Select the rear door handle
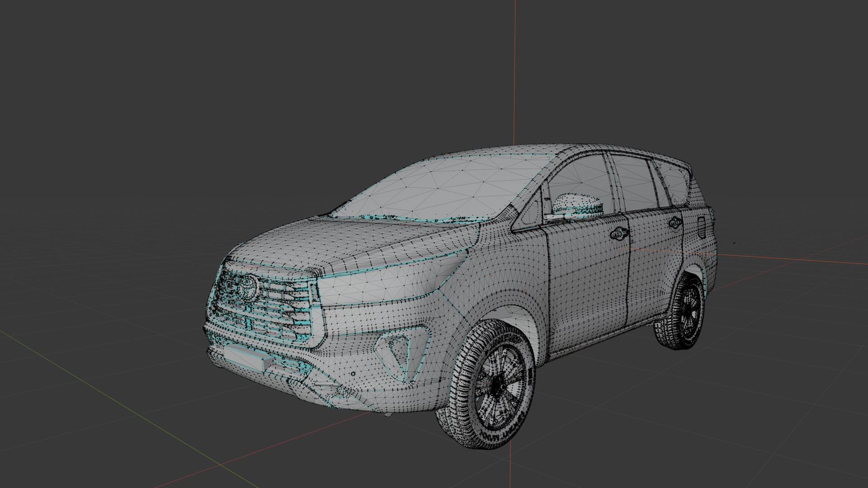Viewport: 868px width, 488px height. 675,223
